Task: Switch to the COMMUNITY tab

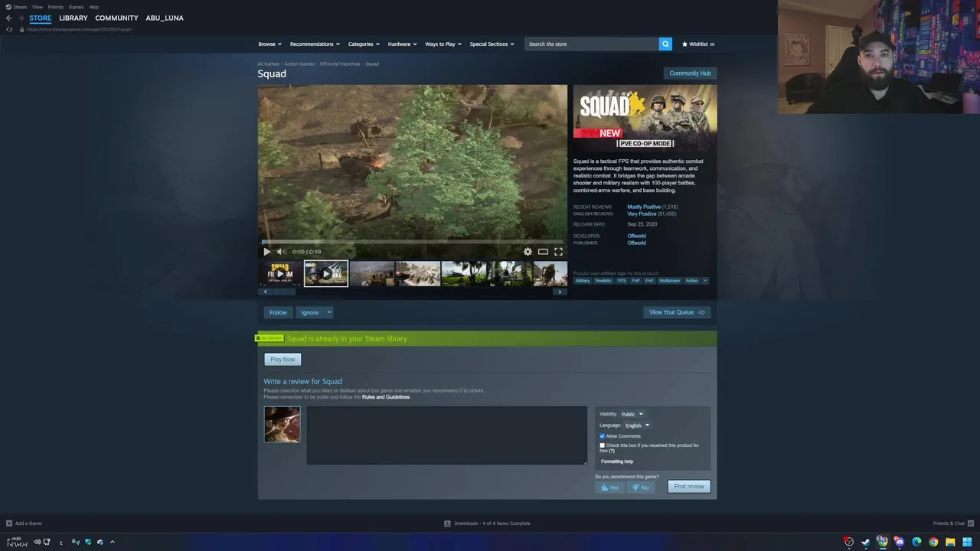Action: (116, 18)
